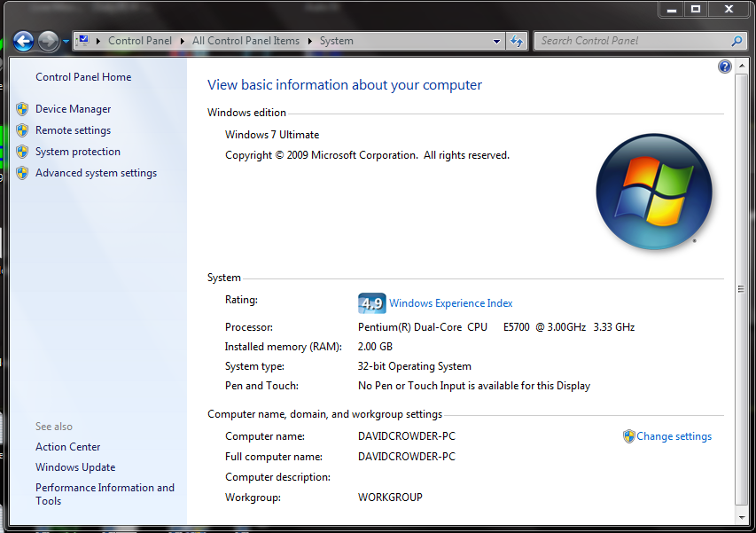This screenshot has width=756, height=533.
Task: Go back using the Back arrow
Action: (x=23, y=41)
